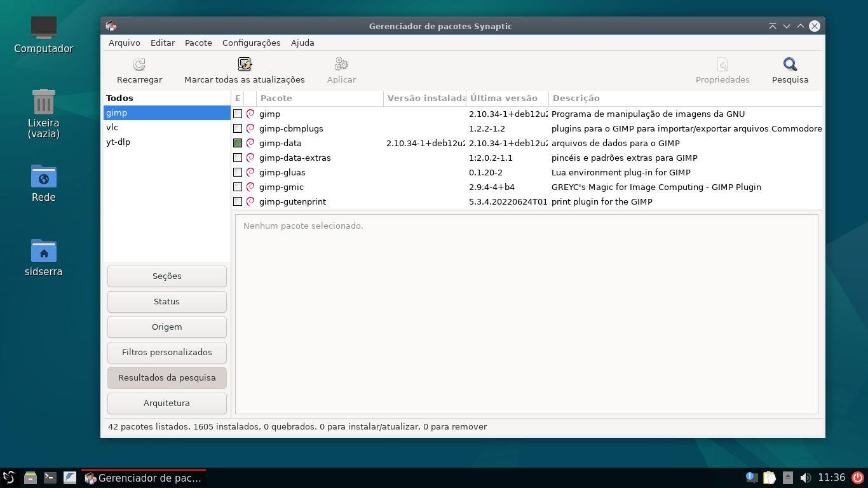
Task: Click the volume icon in system tray
Action: pyautogui.click(x=805, y=478)
